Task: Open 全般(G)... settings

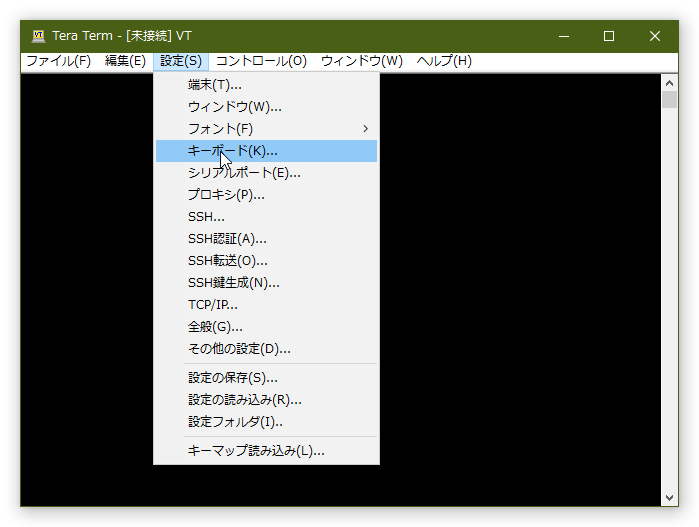Action: point(266,327)
